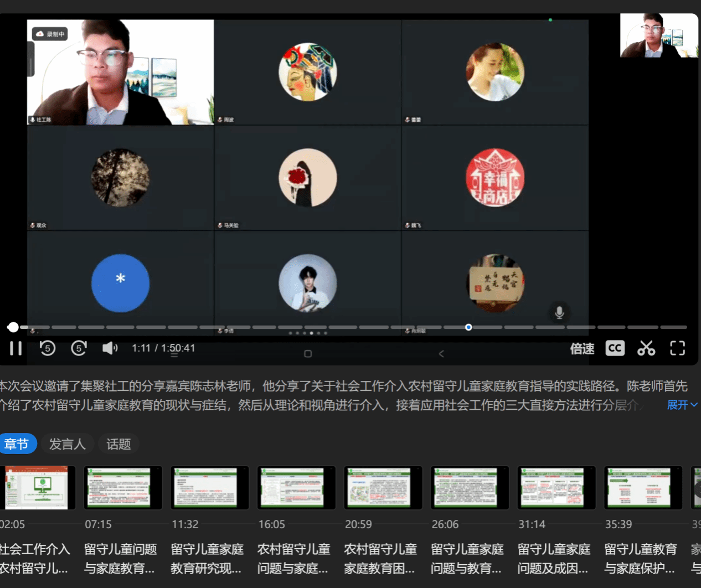Viewport: 701px width, 588px height.
Task: Open the 倍速 playback speed menu
Action: click(x=582, y=349)
